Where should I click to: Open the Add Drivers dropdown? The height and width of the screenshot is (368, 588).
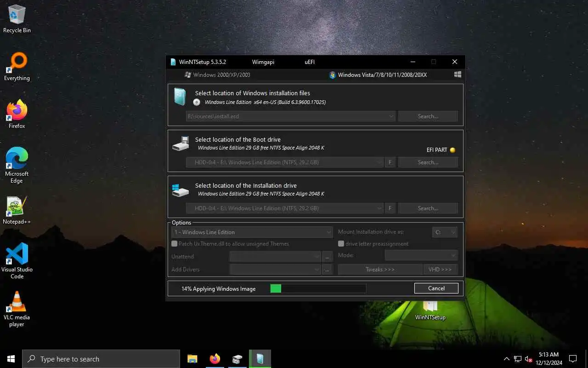click(x=275, y=269)
